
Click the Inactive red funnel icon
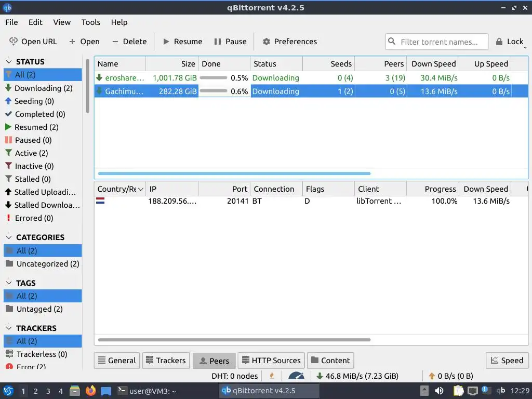pyautogui.click(x=8, y=166)
